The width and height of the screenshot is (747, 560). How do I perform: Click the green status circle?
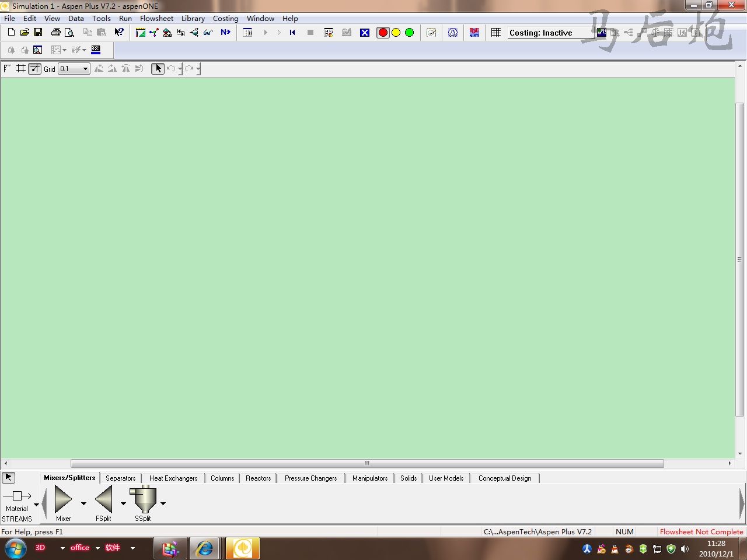[410, 33]
